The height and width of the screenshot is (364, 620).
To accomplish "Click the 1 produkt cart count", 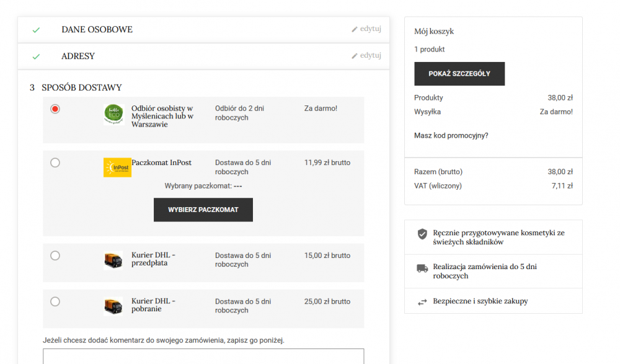I will pos(430,50).
